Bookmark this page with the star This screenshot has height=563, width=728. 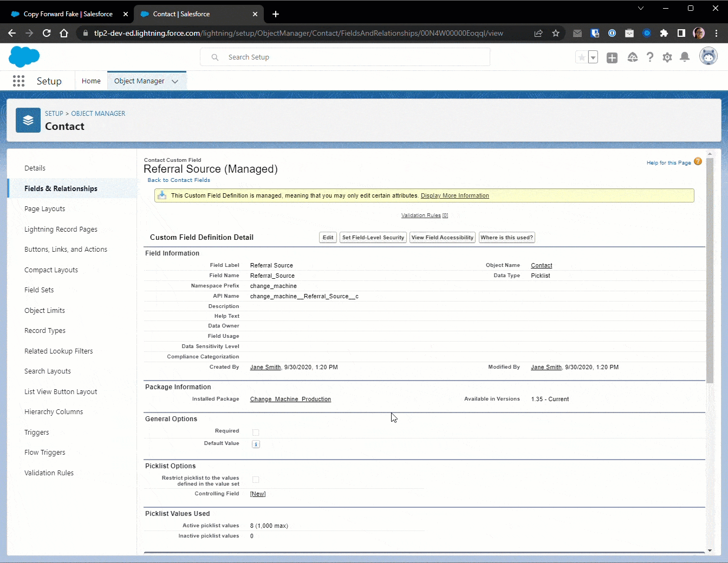(x=556, y=33)
